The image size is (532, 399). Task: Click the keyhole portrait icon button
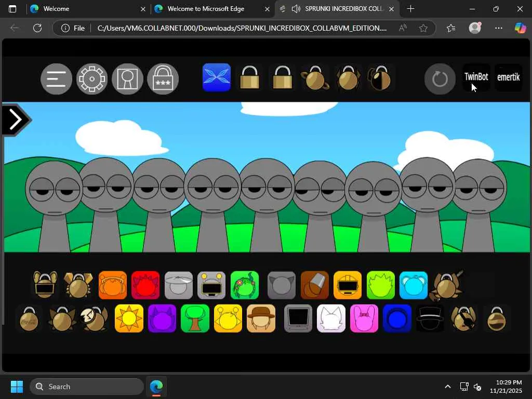pyautogui.click(x=128, y=79)
